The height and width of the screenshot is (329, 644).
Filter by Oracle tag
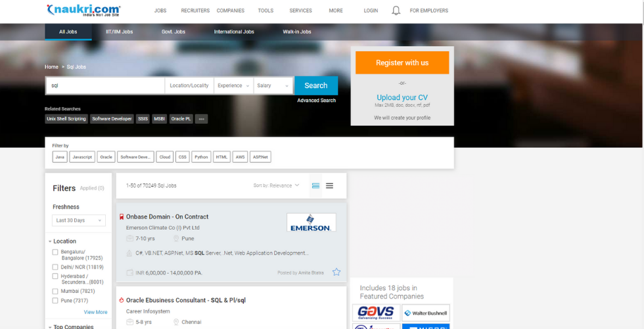106,157
